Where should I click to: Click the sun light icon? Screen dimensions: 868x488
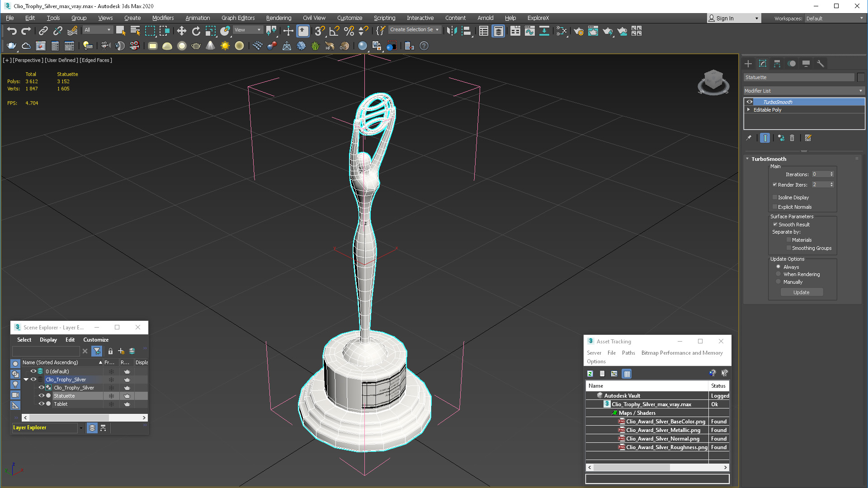point(225,46)
